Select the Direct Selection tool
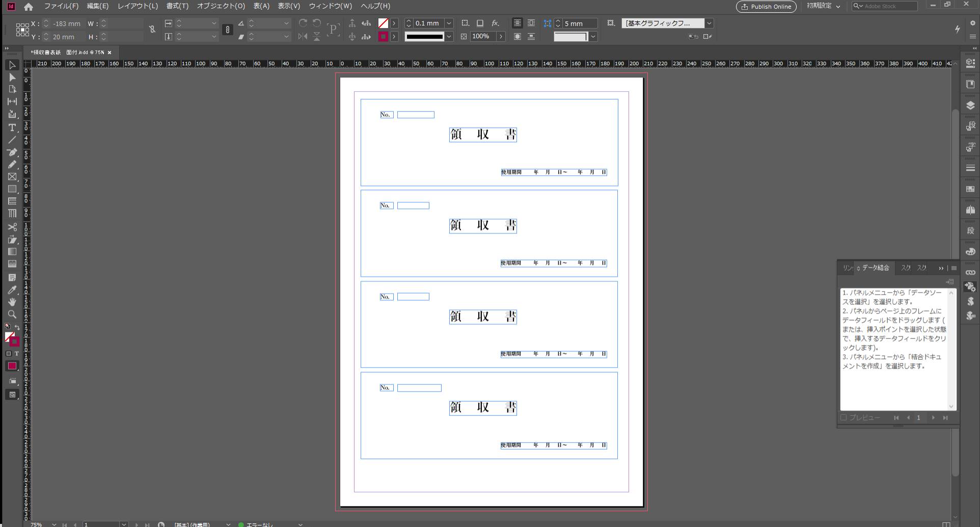 12,77
